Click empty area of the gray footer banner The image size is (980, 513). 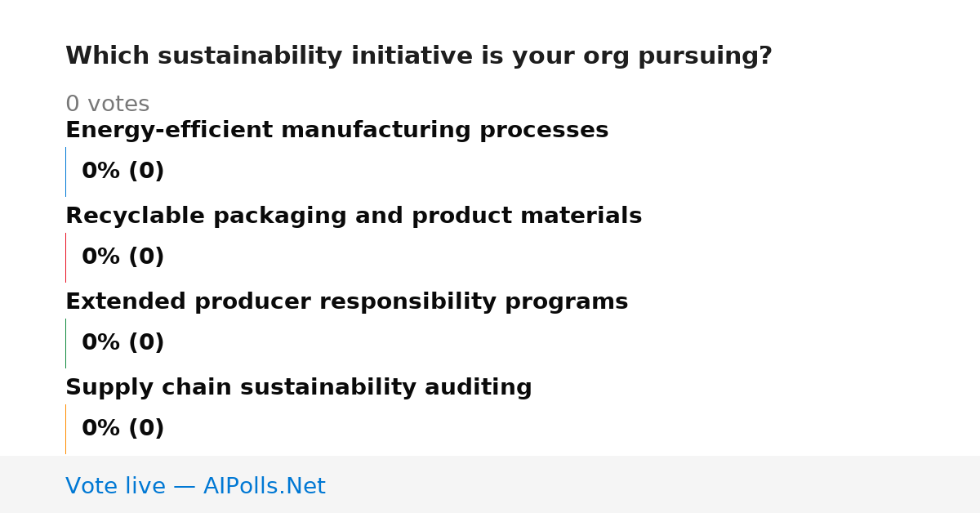pyautogui.click(x=653, y=484)
